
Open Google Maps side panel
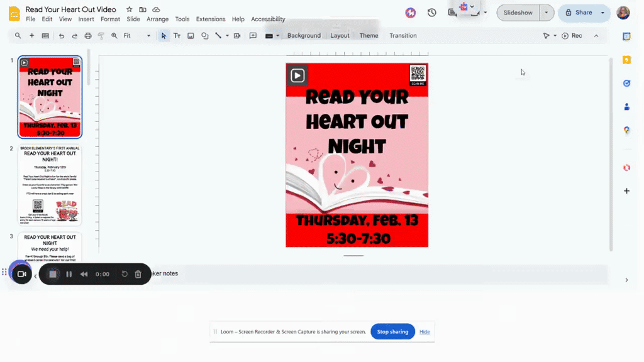pos(627,130)
